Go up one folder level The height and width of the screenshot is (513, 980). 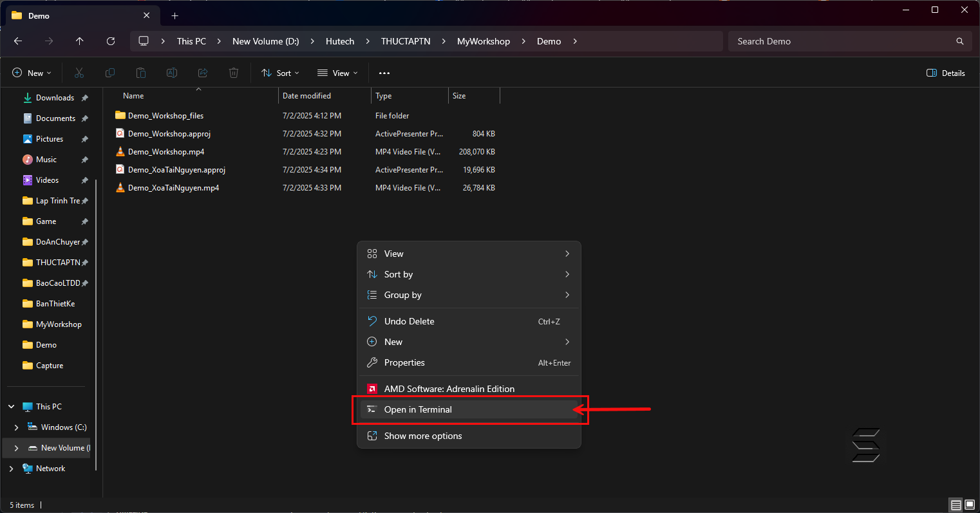80,41
